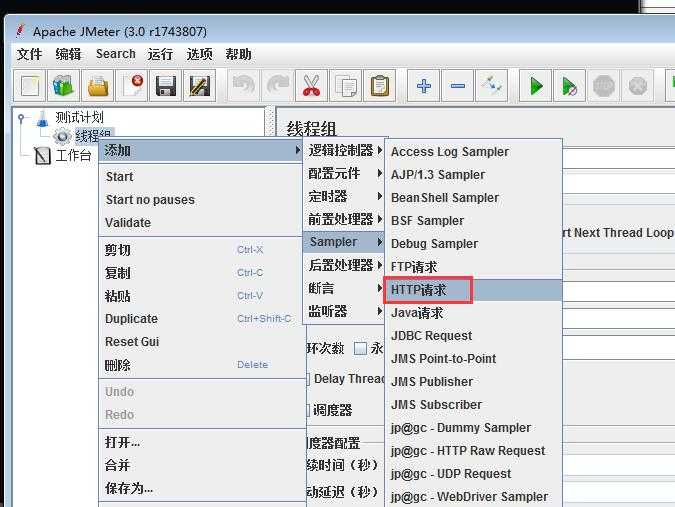Choose 复制 in context menu
The width and height of the screenshot is (675, 507).
tap(201, 273)
